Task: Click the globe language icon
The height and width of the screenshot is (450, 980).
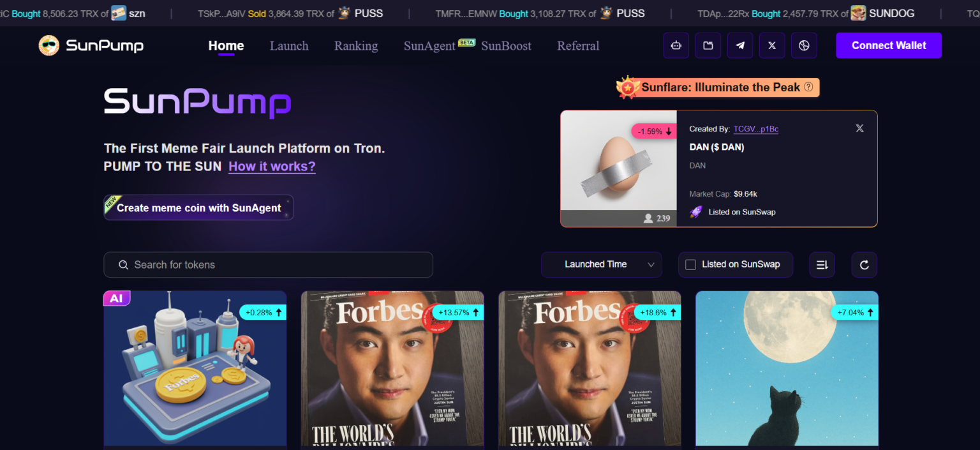Action: point(804,46)
